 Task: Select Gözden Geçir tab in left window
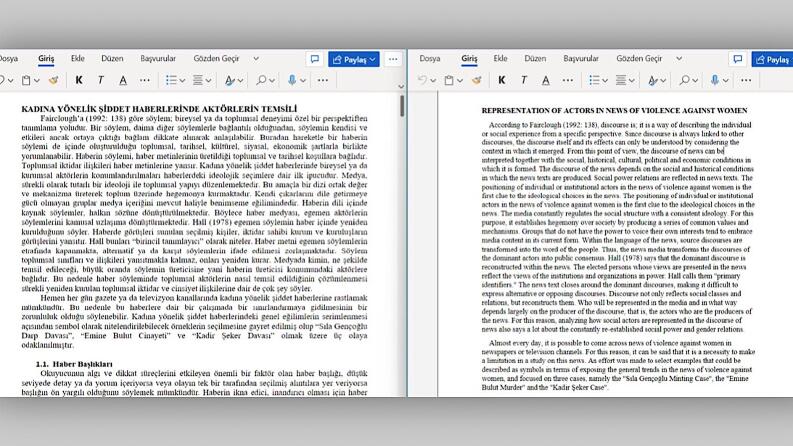pos(216,58)
